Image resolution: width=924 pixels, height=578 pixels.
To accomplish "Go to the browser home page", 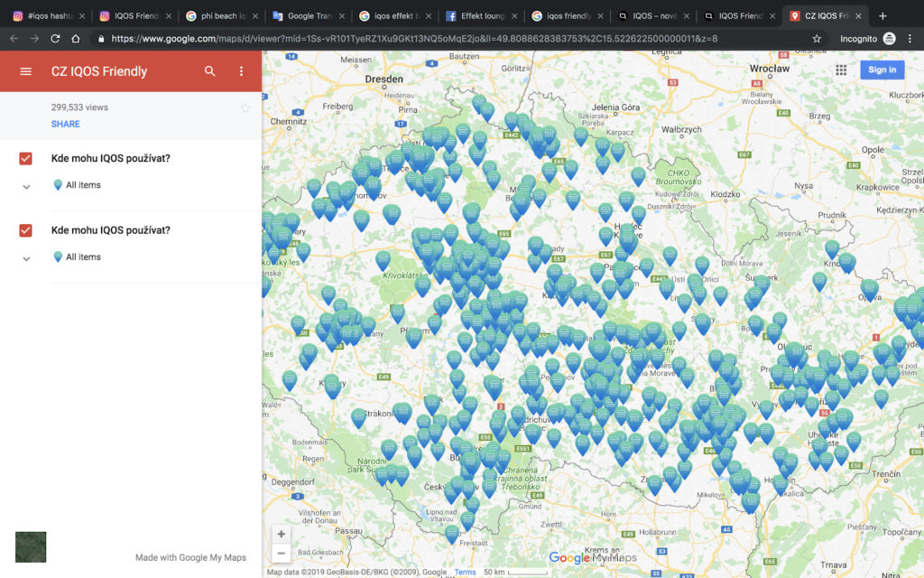I will (76, 38).
